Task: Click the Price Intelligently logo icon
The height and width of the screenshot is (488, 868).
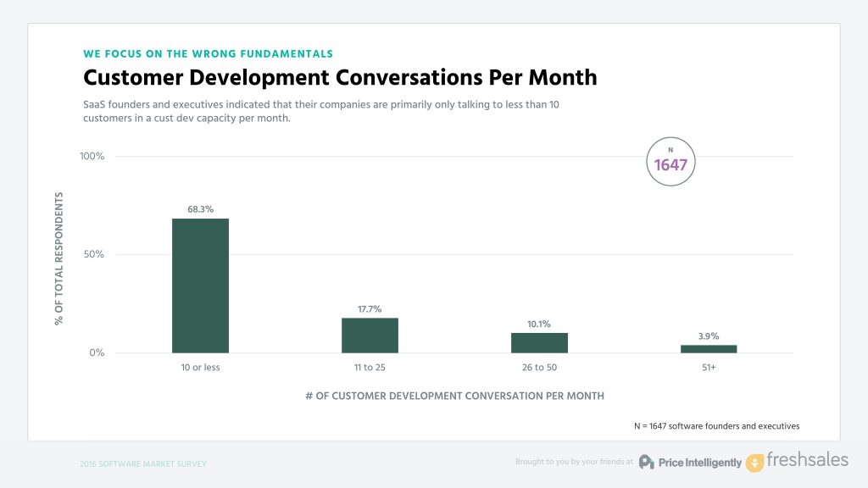Action: click(647, 462)
